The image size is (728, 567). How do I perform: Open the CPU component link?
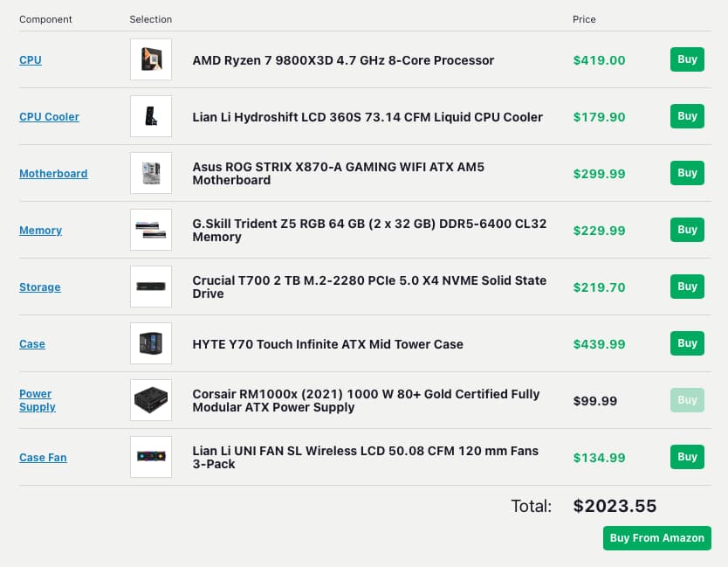[30, 59]
